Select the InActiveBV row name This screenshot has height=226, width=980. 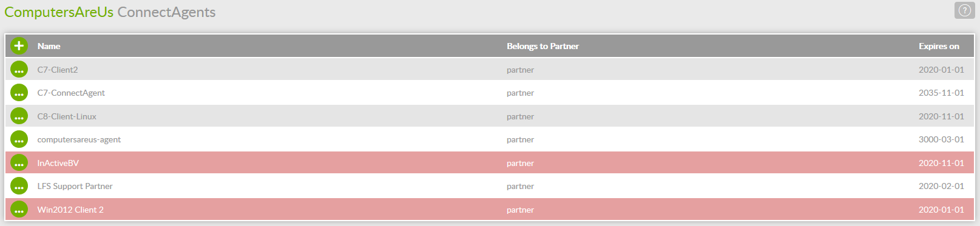pos(58,163)
